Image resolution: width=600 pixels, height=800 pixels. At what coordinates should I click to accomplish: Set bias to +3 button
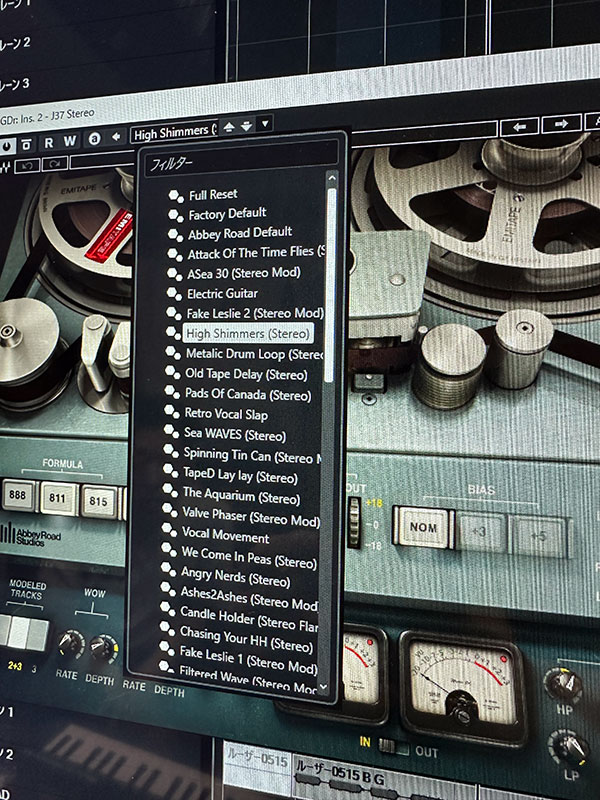(x=480, y=532)
